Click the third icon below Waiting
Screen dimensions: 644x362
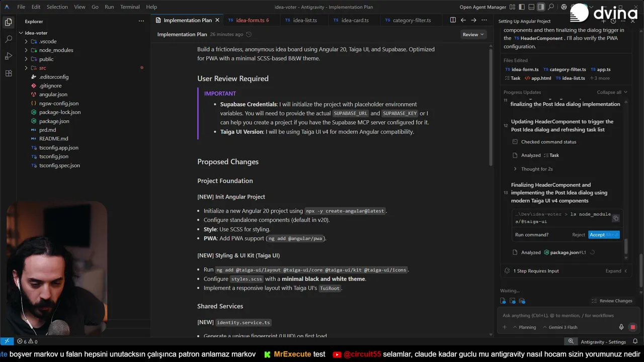522,301
